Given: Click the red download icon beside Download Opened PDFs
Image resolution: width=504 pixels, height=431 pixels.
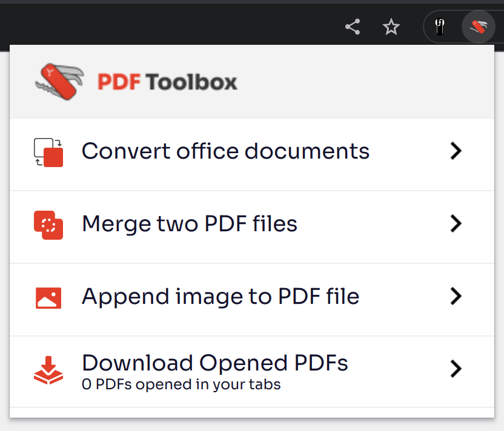Looking at the screenshot, I should click(48, 370).
